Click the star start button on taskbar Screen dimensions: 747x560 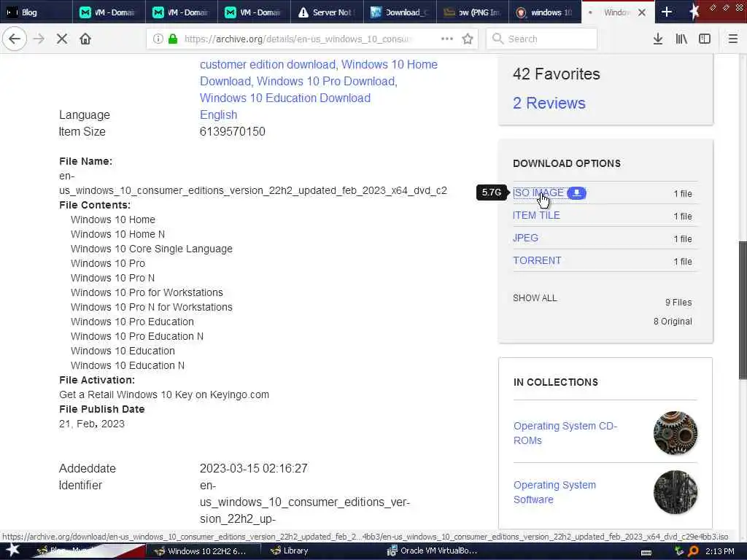(12, 550)
